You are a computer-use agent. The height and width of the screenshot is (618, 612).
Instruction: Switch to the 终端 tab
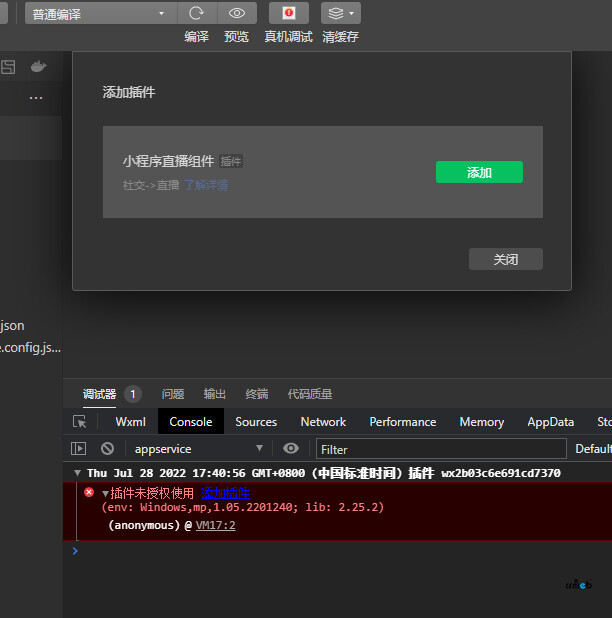point(257,394)
